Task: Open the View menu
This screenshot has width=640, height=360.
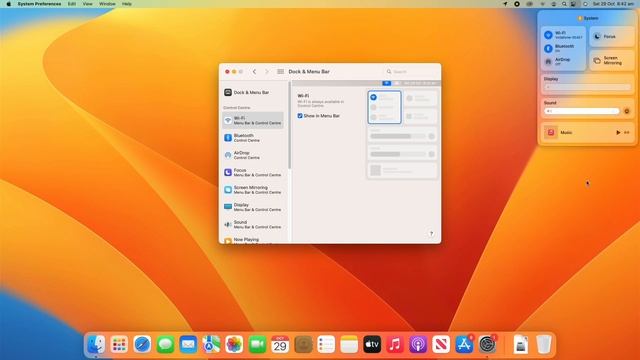Action: tap(87, 4)
